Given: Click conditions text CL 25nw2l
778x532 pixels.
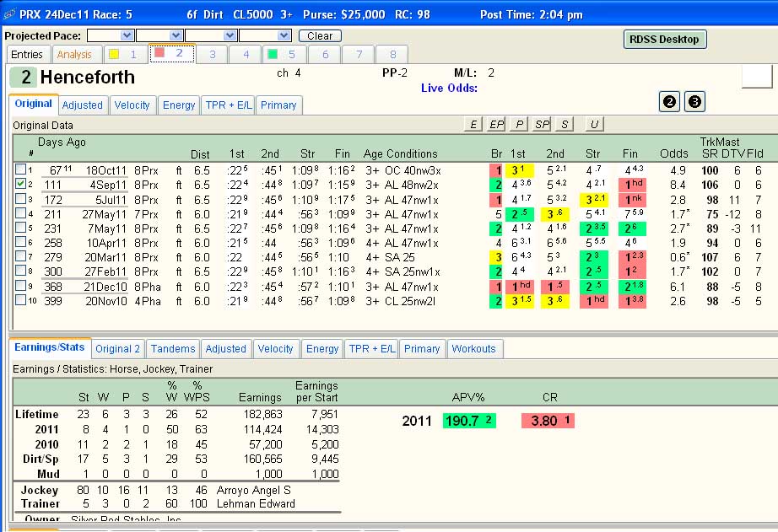Looking at the screenshot, I should (x=410, y=301).
